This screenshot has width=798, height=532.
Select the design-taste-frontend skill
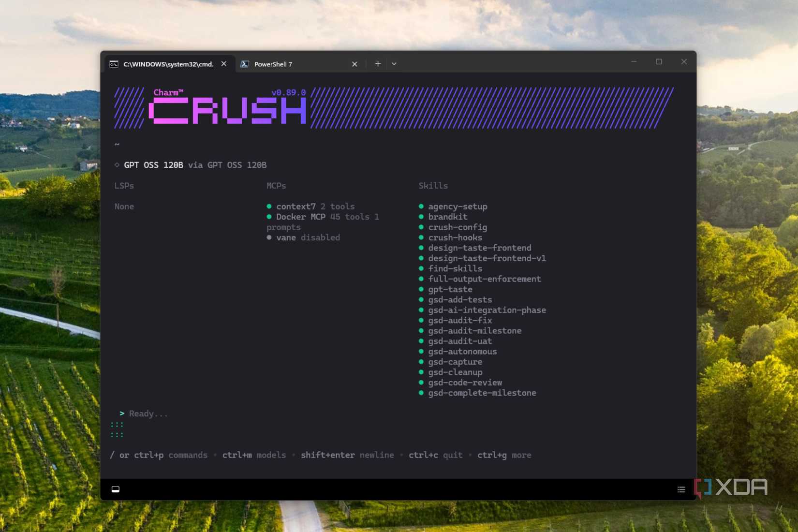point(475,248)
